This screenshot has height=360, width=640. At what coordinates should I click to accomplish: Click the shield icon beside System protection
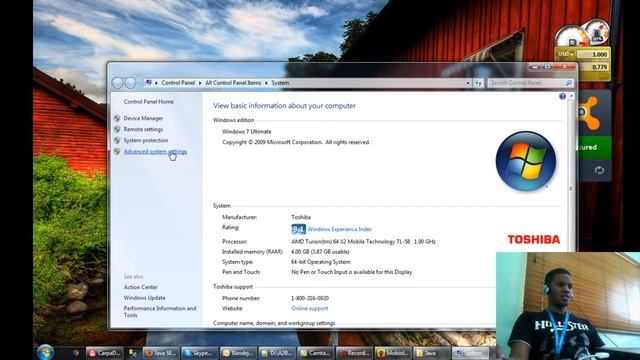coord(117,140)
